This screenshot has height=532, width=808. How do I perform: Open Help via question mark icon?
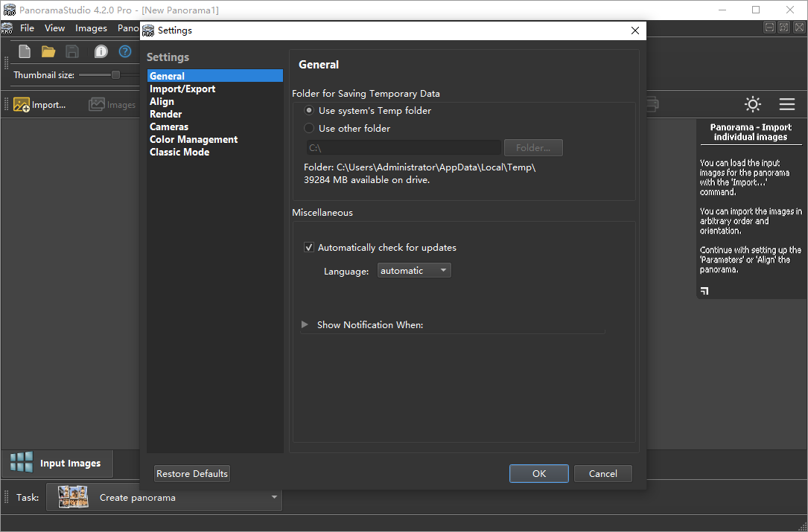125,51
